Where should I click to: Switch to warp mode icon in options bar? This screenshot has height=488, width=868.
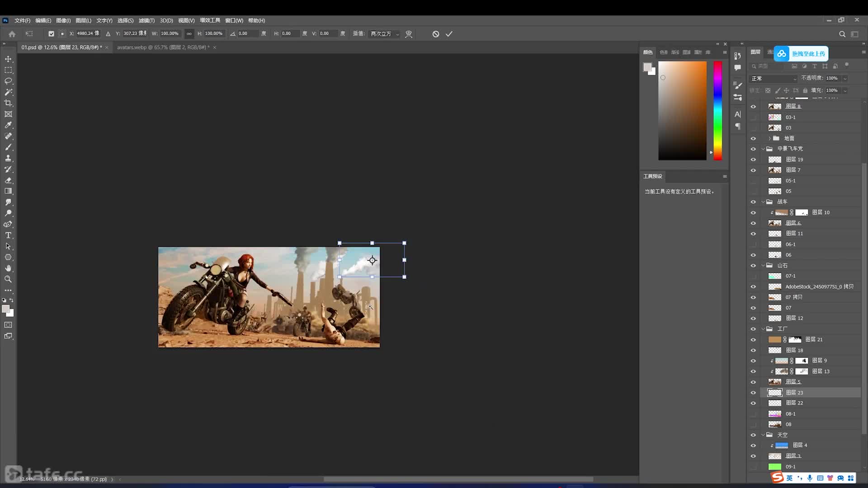(x=409, y=34)
